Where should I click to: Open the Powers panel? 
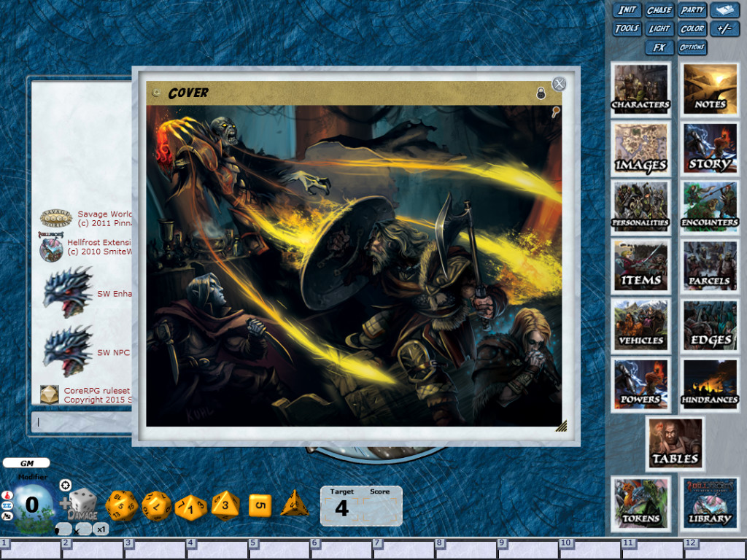click(640, 384)
